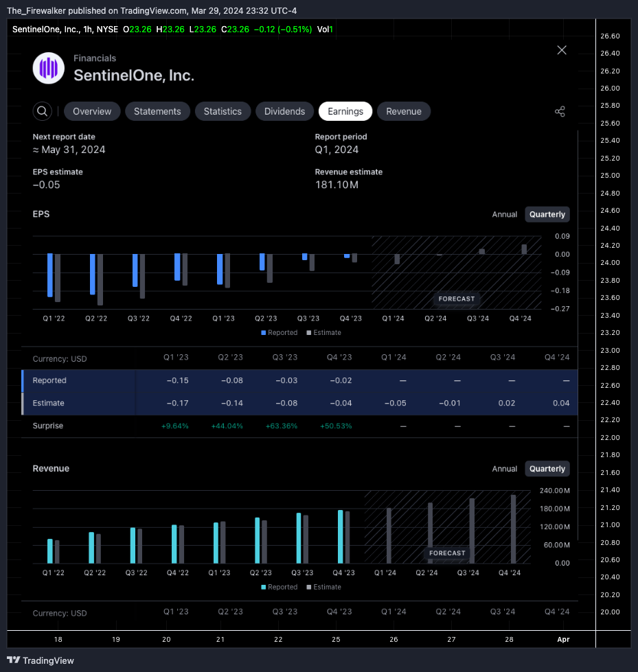Click the Q1 '24 estimate −0.05 cell

[x=395, y=404]
